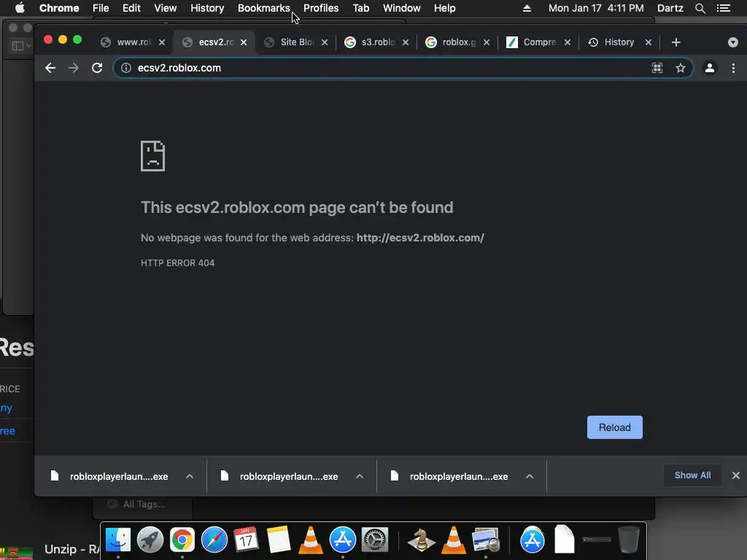Image resolution: width=747 pixels, height=560 pixels.
Task: Open the Help menu
Action: [x=444, y=8]
